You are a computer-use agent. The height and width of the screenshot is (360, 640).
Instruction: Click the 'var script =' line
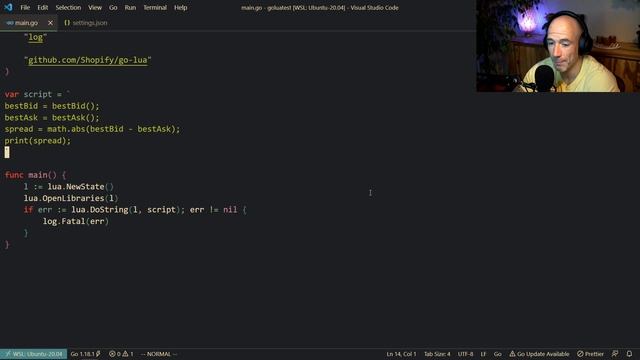[37, 94]
